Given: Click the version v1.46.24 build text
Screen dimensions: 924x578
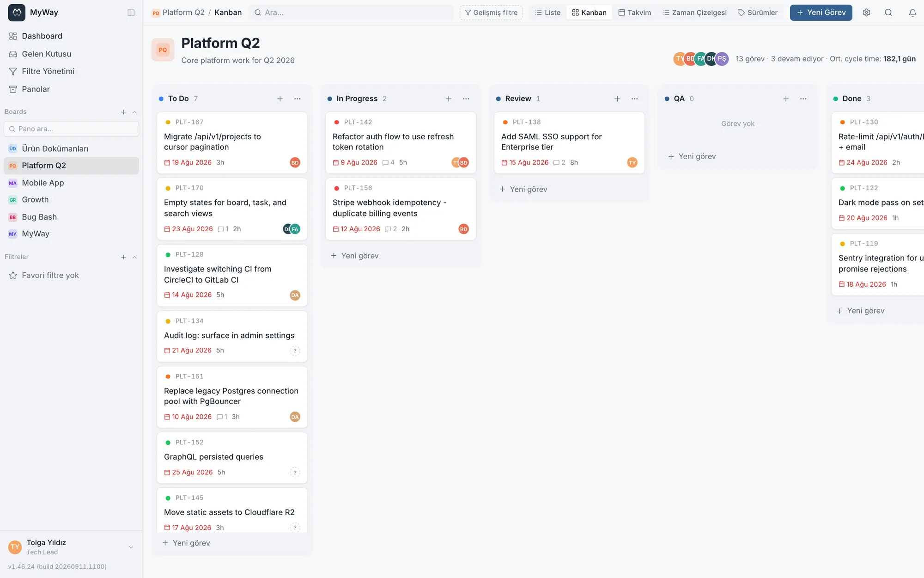Looking at the screenshot, I should 57,566.
